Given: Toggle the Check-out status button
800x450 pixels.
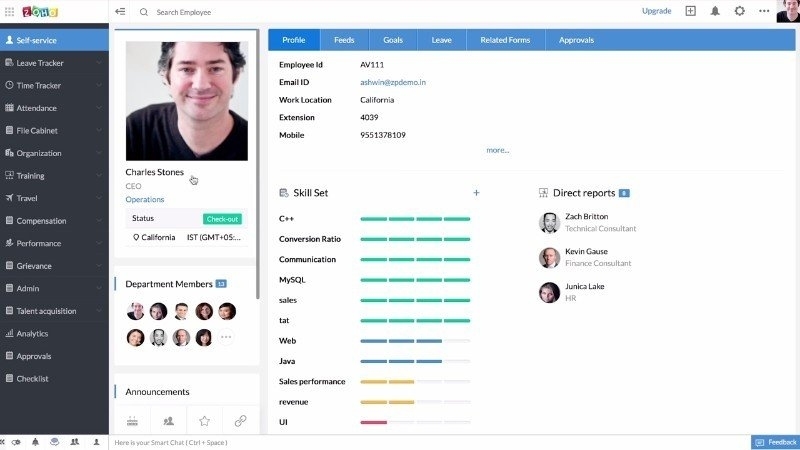Looking at the screenshot, I should point(222,219).
